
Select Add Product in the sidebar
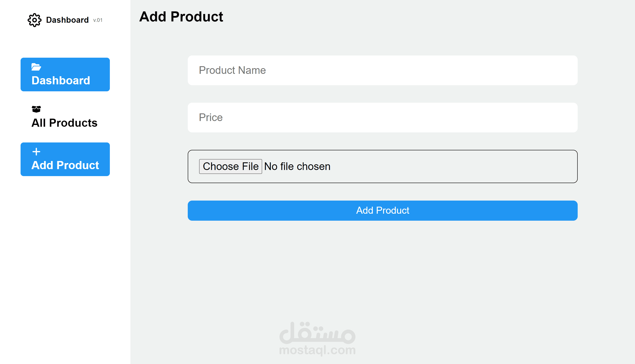(x=65, y=159)
